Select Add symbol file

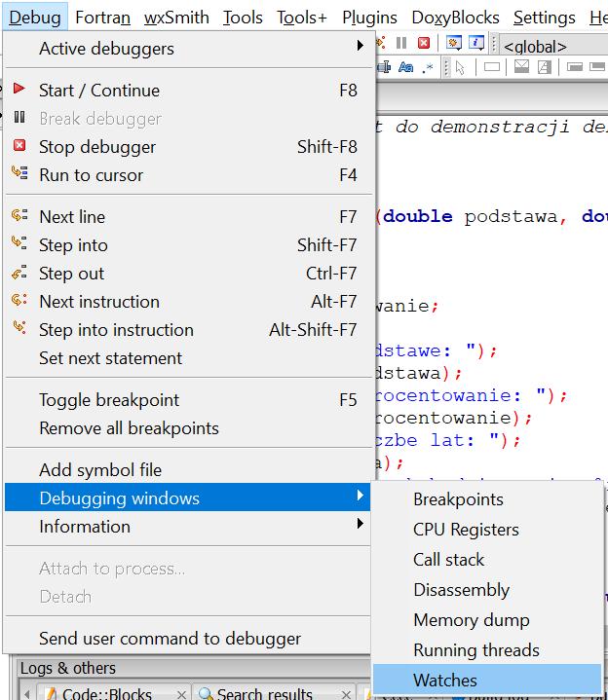[188, 469]
